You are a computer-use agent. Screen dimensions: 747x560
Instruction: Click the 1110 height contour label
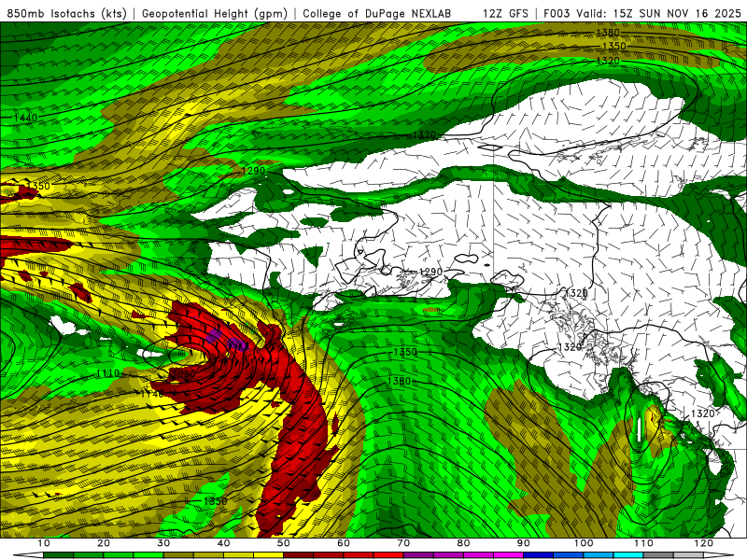coord(108,373)
